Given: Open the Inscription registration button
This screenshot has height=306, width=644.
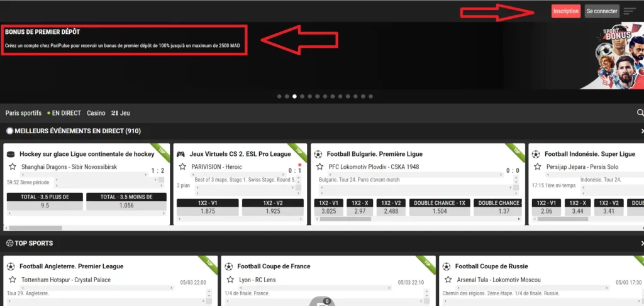Looking at the screenshot, I should coord(566,11).
